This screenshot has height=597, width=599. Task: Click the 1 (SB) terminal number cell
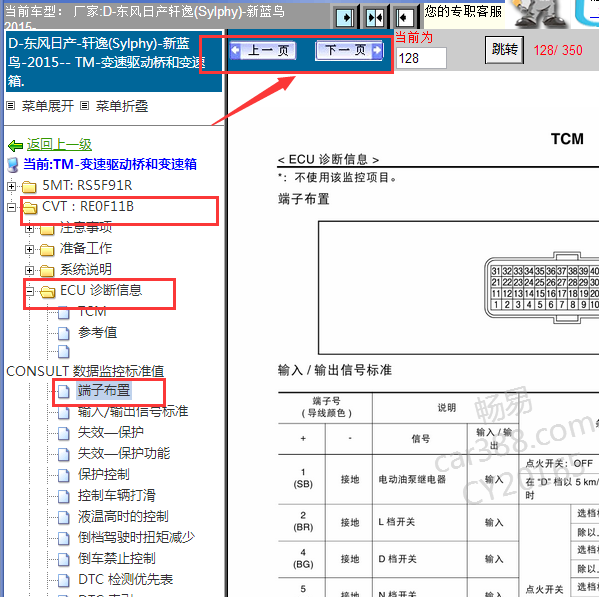[303, 478]
